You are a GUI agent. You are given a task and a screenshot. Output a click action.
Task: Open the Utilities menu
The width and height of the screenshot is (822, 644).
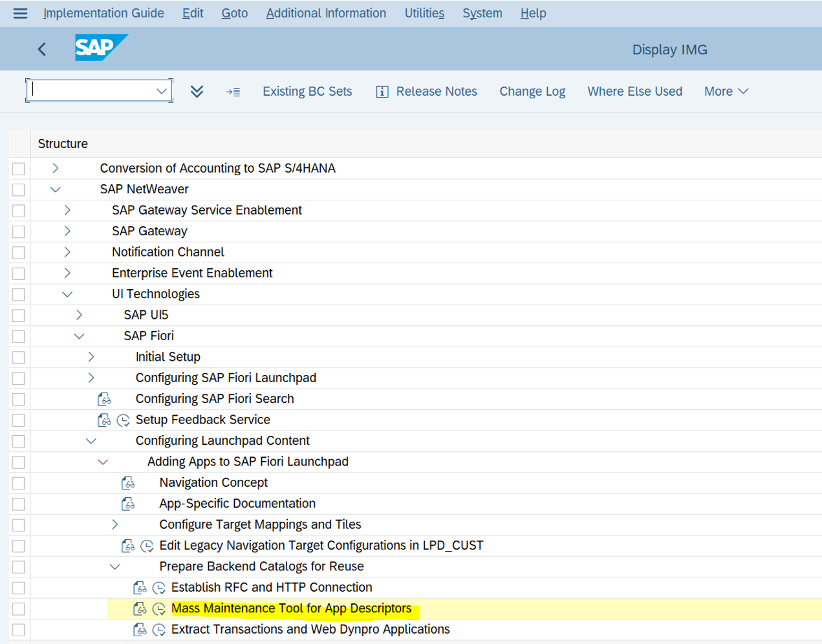pos(424,13)
